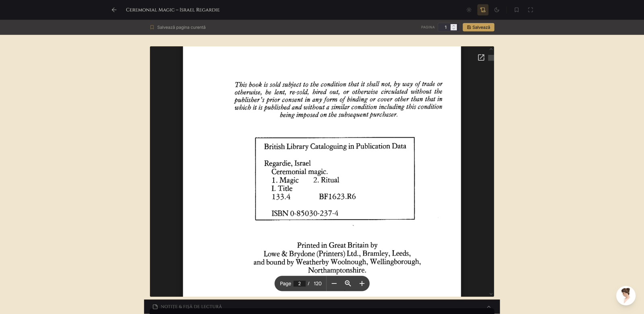Increase PAGINA value with up stepper
This screenshot has height=314, width=644.
tap(454, 25)
